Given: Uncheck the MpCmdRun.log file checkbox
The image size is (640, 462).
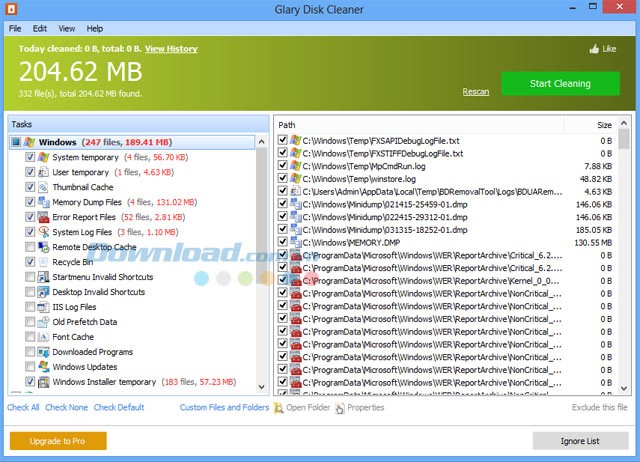Looking at the screenshot, I should [x=282, y=166].
